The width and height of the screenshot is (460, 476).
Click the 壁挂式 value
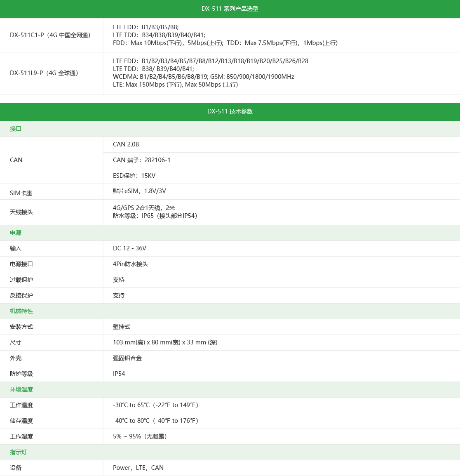click(122, 327)
